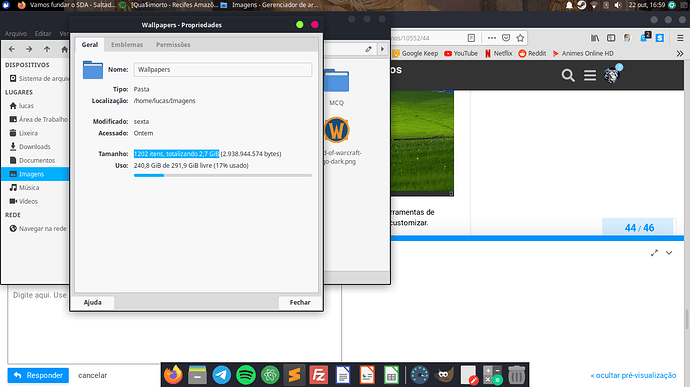Image resolution: width=690 pixels, height=387 pixels.
Task: Open the Netflix bookmark
Action: click(x=499, y=53)
